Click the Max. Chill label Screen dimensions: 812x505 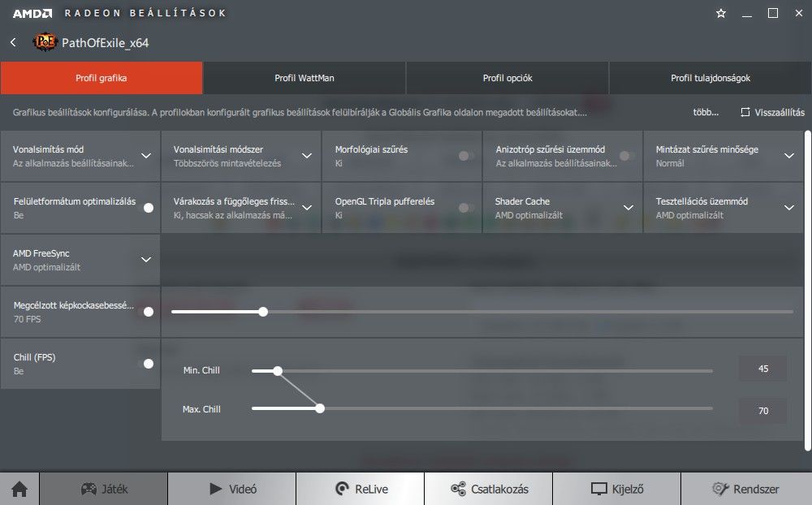point(201,409)
